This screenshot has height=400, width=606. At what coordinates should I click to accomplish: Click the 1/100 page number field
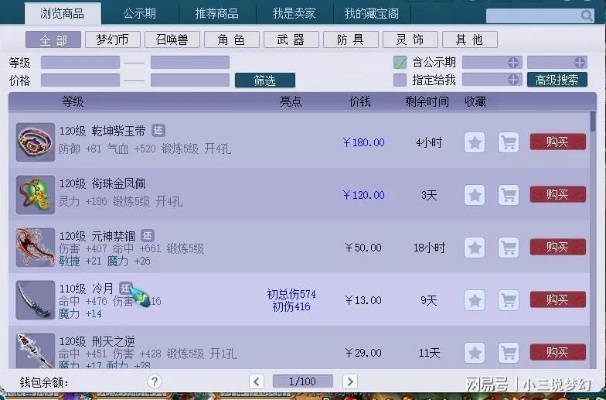(x=303, y=381)
